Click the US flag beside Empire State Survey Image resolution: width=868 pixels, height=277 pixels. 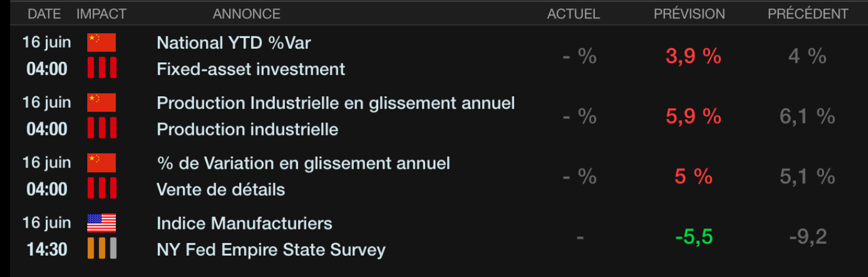click(x=102, y=224)
